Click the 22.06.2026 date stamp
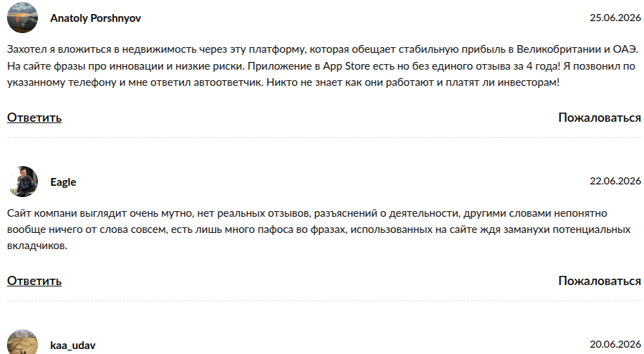This screenshot has height=354, width=644. coord(615,181)
